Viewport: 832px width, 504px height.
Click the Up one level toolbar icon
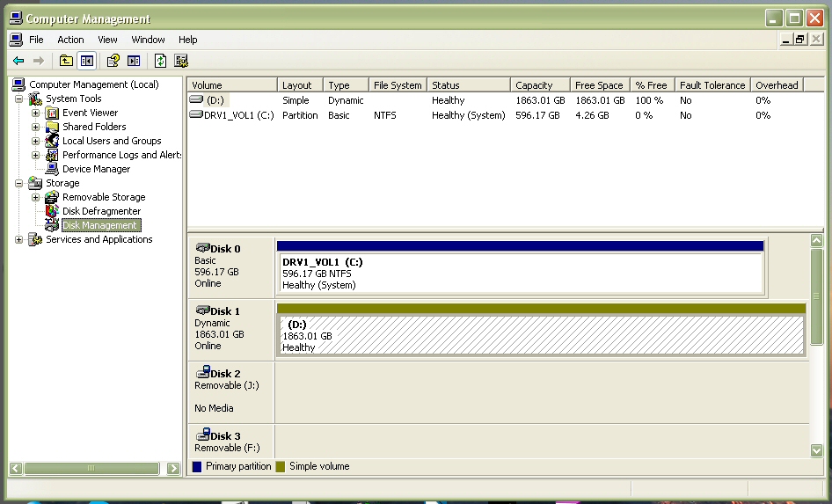[66, 61]
